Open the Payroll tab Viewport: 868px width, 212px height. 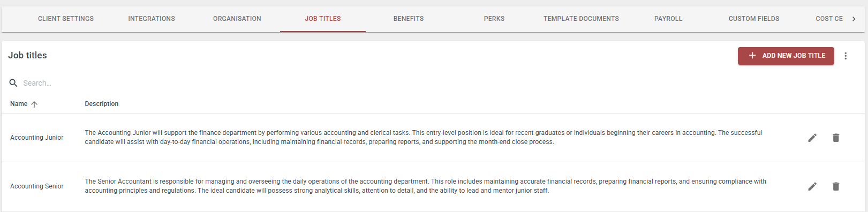(x=668, y=19)
